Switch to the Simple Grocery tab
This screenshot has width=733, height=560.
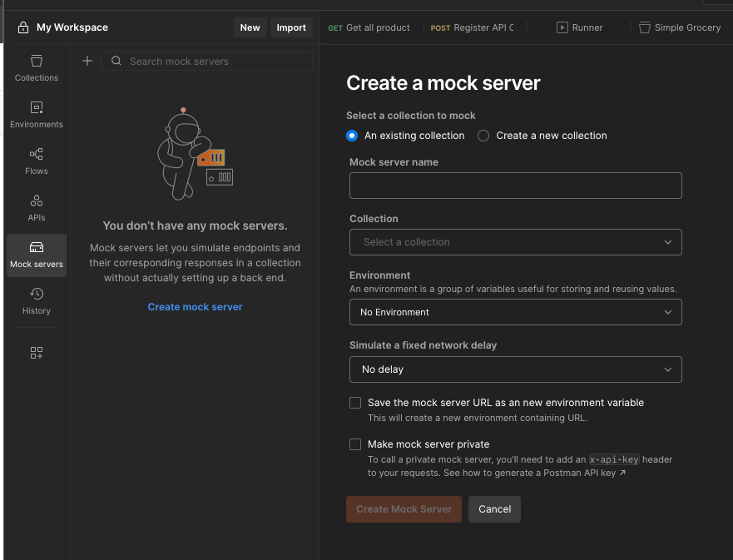[681, 27]
